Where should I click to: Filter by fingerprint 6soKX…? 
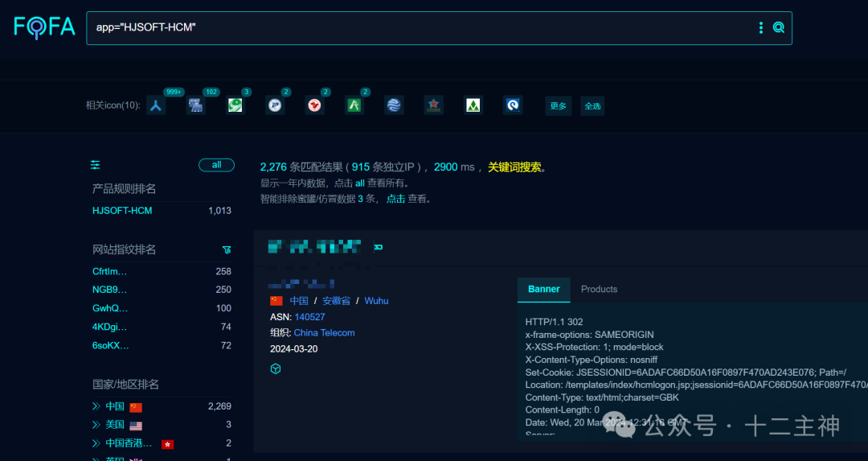point(110,345)
